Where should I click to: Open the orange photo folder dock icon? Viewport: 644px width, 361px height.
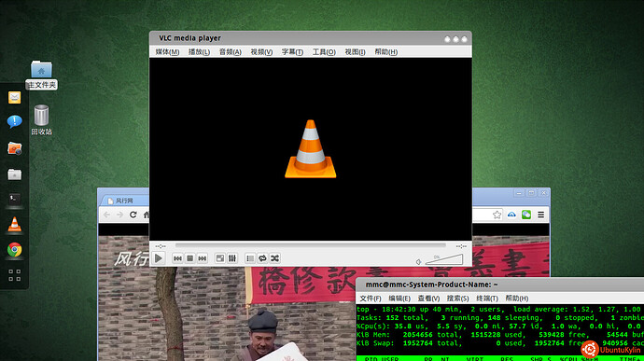click(x=14, y=148)
